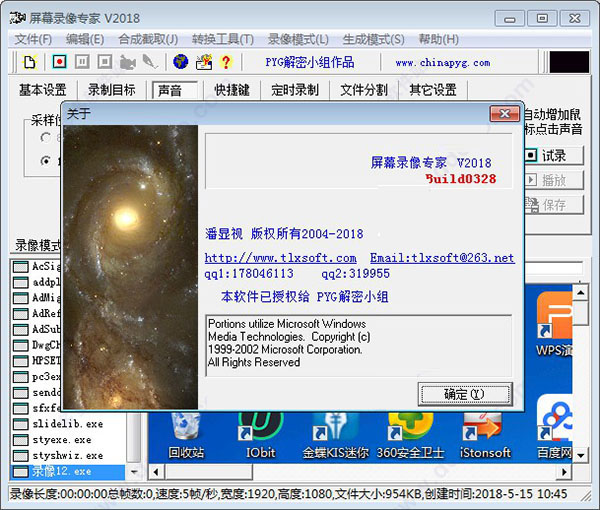This screenshot has width=600, height=510.
Task: Open the 转换工具(T) menu
Action: [x=220, y=39]
